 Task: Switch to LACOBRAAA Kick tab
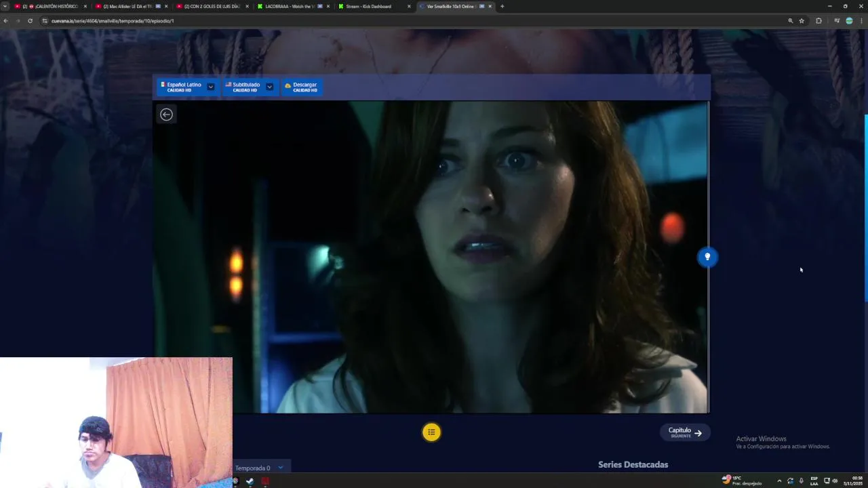pyautogui.click(x=293, y=6)
